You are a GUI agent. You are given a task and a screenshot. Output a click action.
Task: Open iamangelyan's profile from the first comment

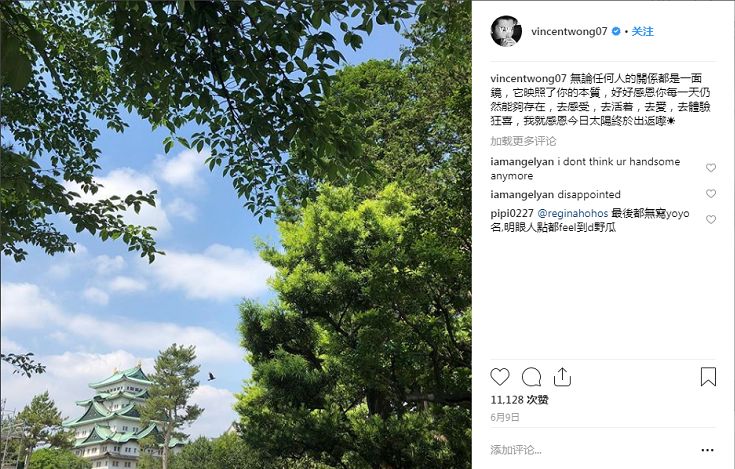[522, 162]
